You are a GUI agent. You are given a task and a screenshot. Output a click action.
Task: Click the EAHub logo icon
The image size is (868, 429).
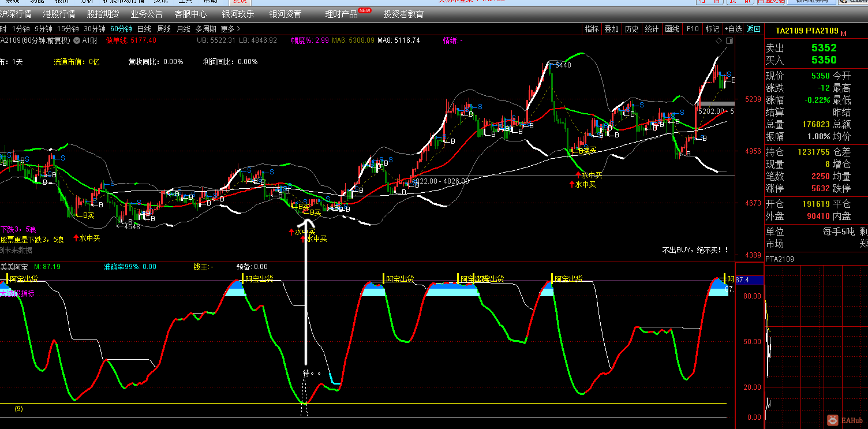coord(832,420)
